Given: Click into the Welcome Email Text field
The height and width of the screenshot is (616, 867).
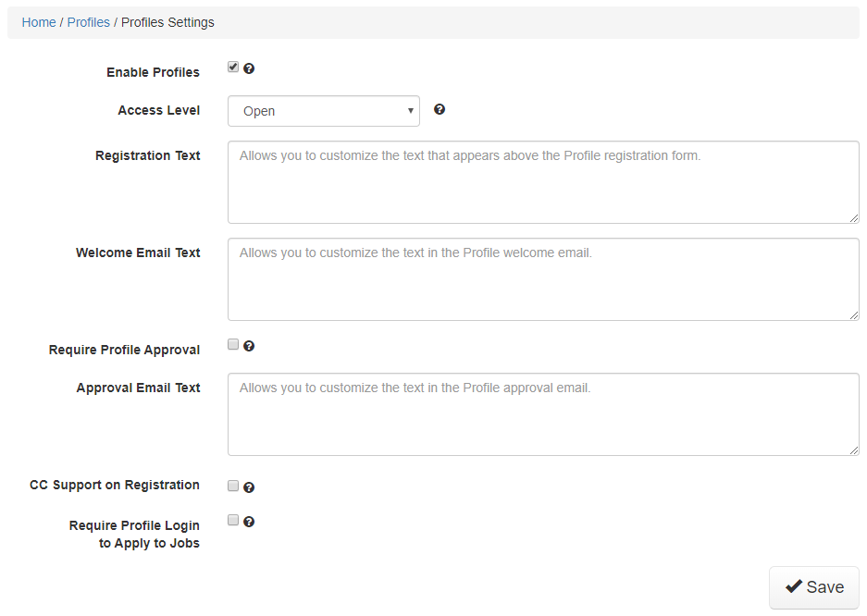Looking at the screenshot, I should [543, 279].
